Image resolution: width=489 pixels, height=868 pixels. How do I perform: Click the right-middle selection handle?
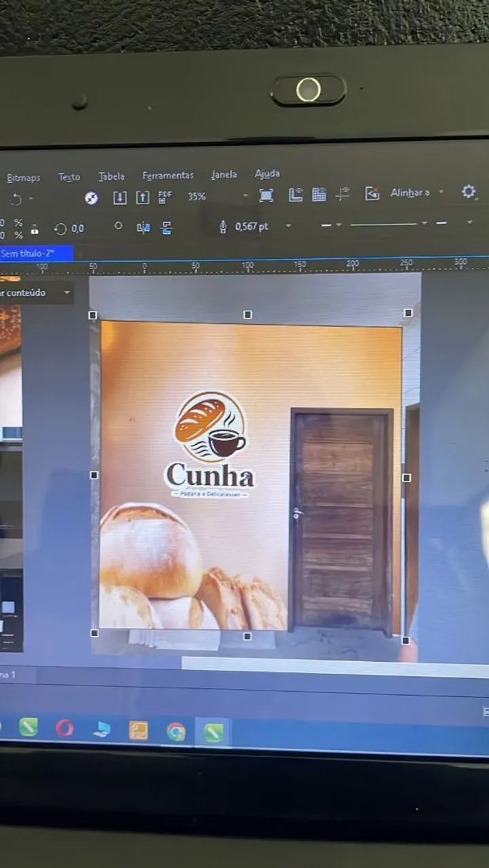pyautogui.click(x=406, y=478)
